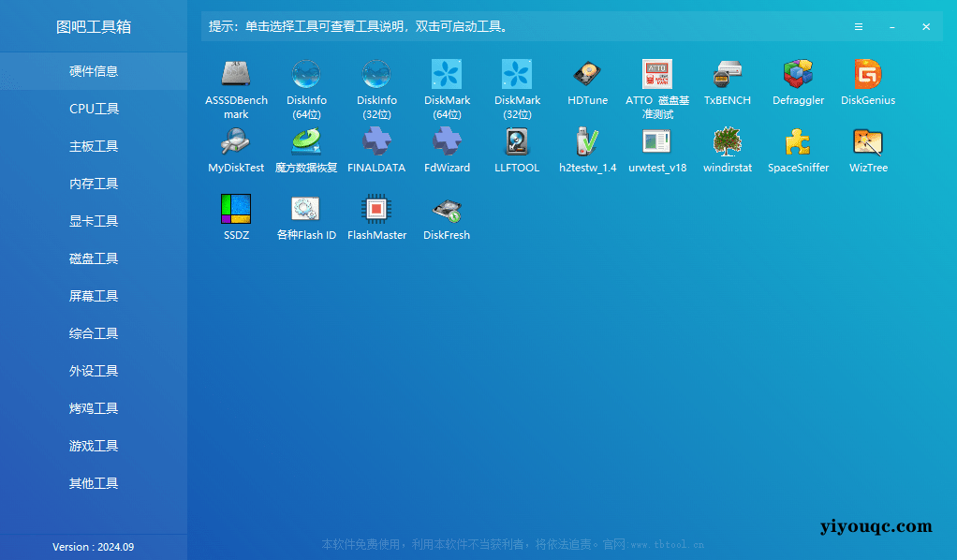
Task: Switch to 烤鸡工具 in sidebar
Action: pos(94,407)
